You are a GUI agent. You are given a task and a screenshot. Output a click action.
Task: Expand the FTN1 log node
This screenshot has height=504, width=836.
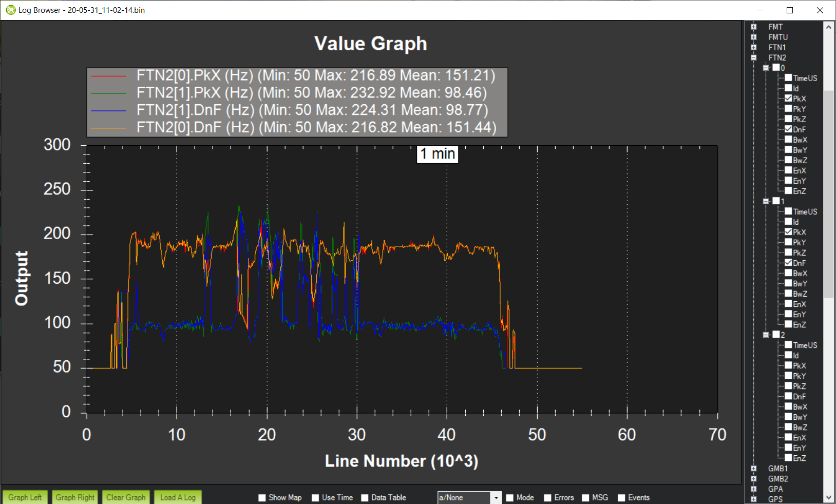753,47
